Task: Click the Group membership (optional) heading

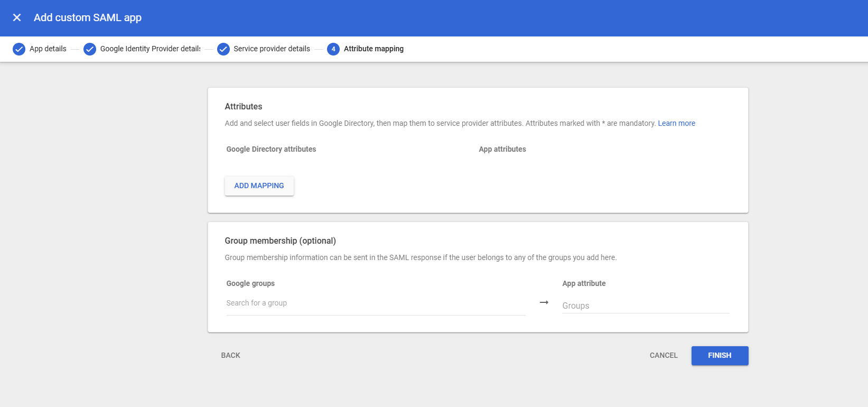Action: pyautogui.click(x=280, y=240)
